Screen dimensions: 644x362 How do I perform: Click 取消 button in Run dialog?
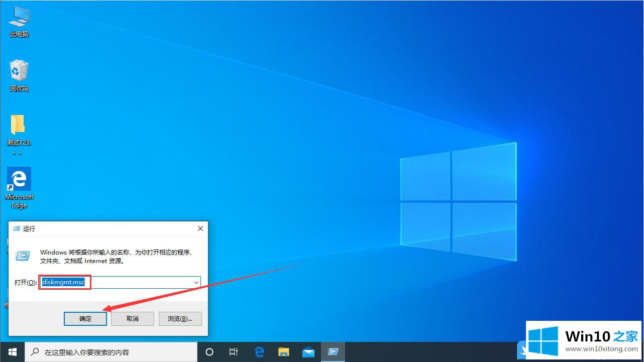(x=133, y=318)
